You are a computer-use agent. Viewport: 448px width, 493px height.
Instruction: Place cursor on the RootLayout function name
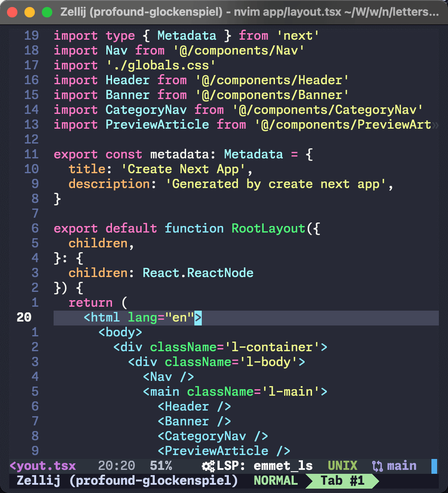point(268,229)
